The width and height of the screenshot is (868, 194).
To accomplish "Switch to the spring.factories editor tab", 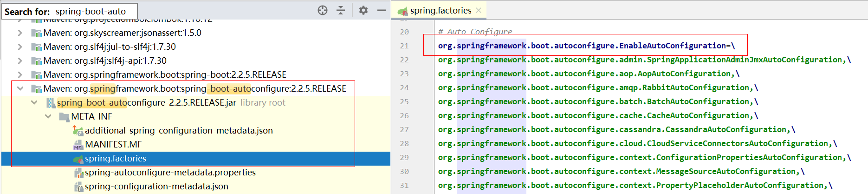I will click(x=440, y=10).
